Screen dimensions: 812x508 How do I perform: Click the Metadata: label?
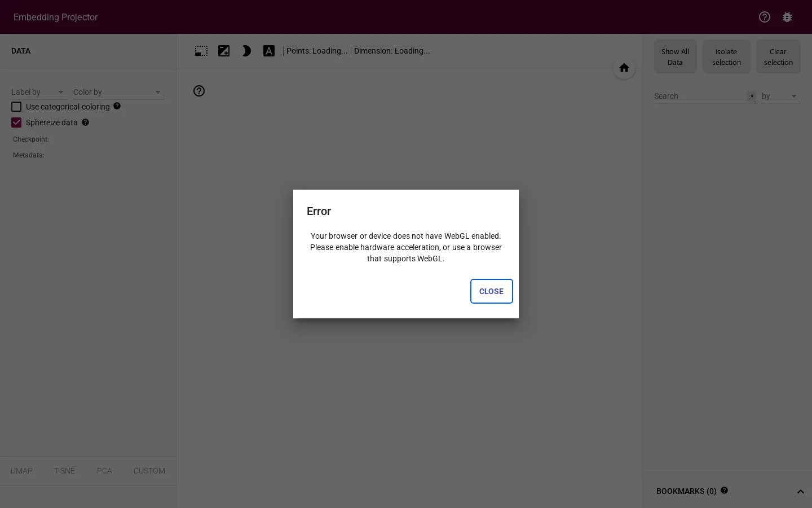(29, 155)
